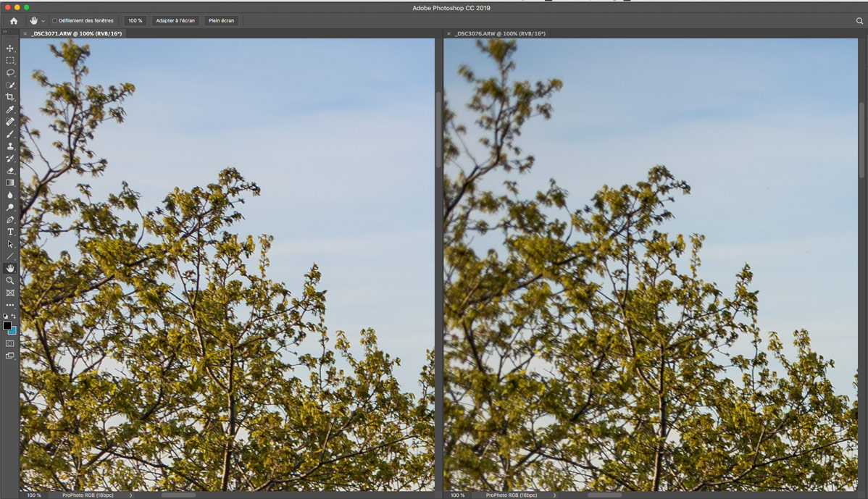868x499 pixels.
Task: Click the Home icon in options bar
Action: 13,21
